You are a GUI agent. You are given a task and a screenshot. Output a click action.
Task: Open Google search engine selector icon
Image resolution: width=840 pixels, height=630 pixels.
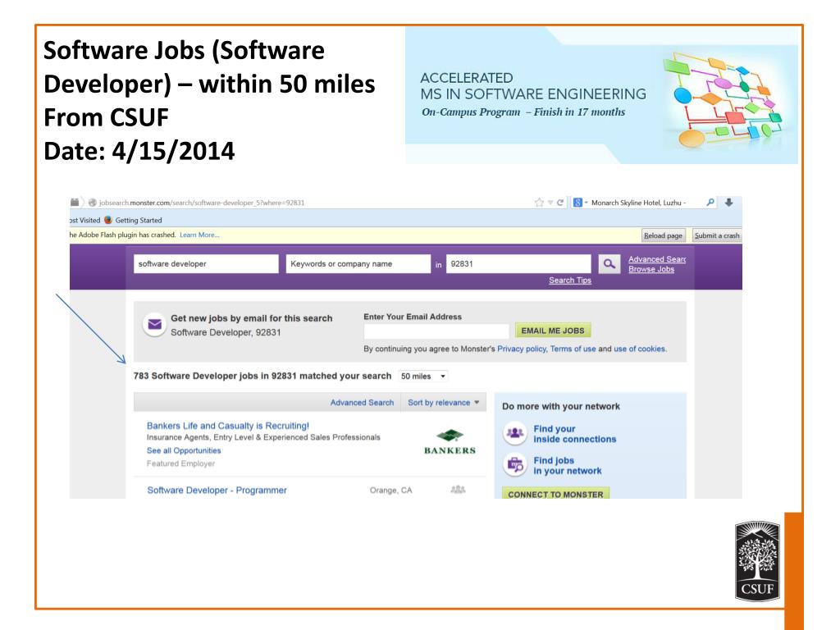coord(577,203)
